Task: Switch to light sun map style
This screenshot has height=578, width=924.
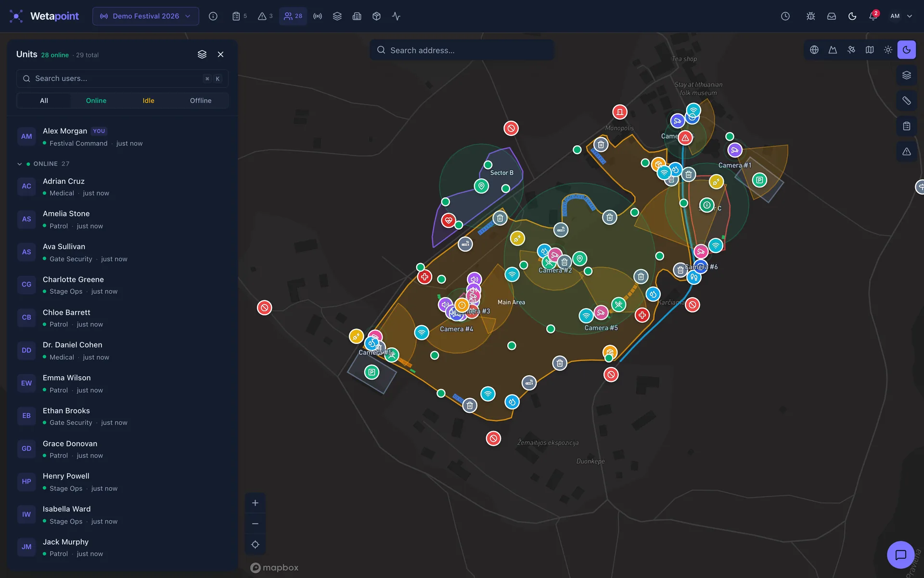Action: 888,50
